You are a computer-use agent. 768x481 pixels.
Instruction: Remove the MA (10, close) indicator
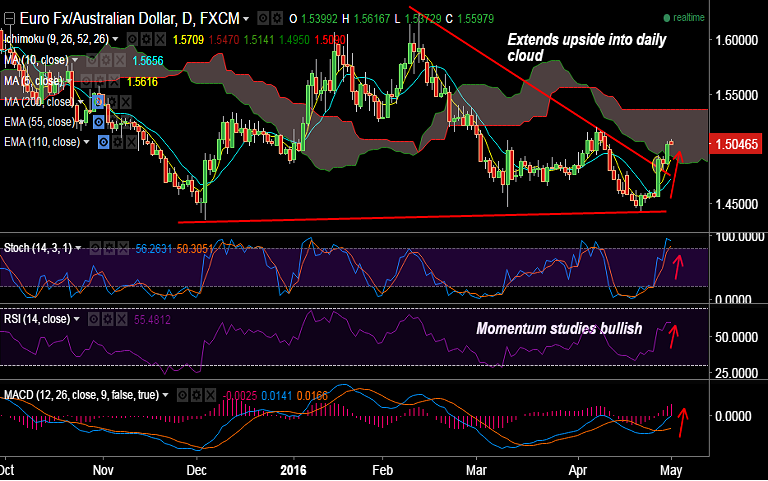(120, 60)
